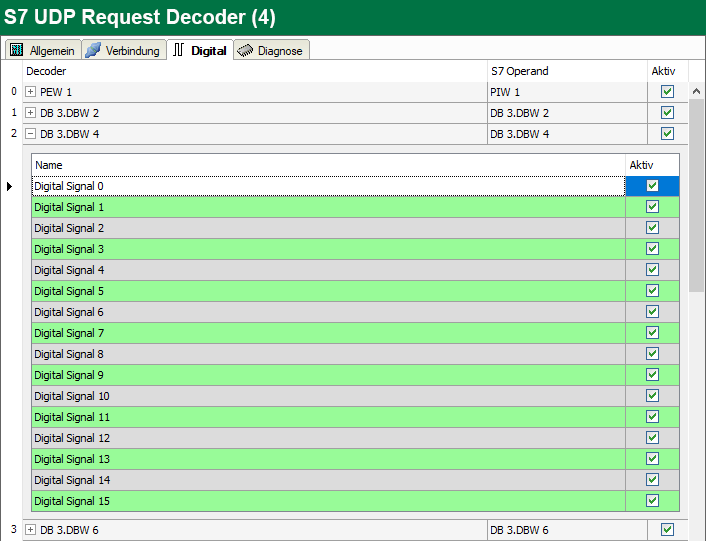
Task: Uncheck Aktiv for Digital Signal 0
Action: 652,186
